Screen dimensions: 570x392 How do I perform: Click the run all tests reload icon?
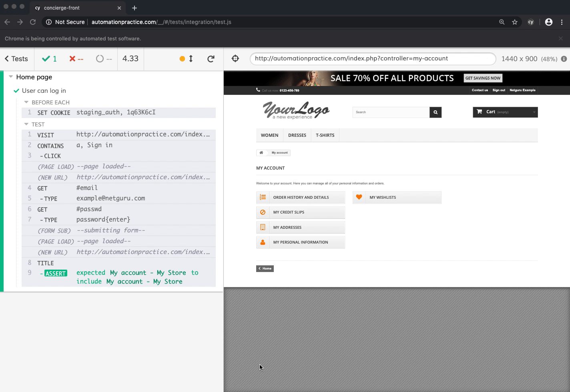pos(211,59)
